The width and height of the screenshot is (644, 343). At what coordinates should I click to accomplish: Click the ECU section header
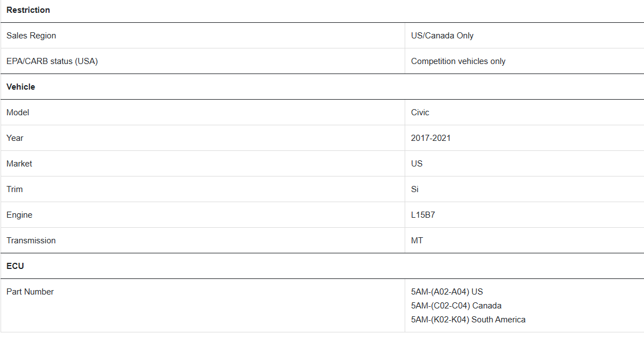coord(15,266)
